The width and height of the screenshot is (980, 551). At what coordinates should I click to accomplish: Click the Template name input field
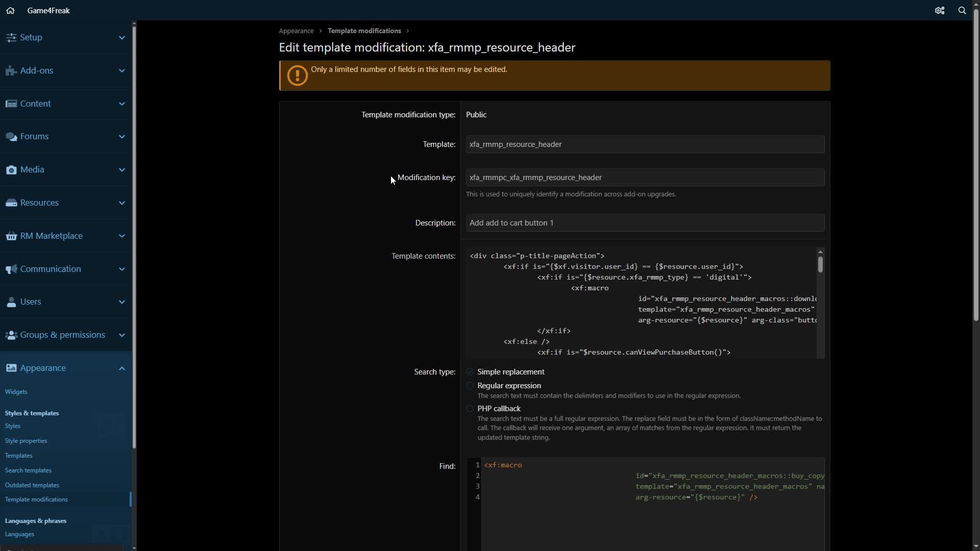coord(645,144)
